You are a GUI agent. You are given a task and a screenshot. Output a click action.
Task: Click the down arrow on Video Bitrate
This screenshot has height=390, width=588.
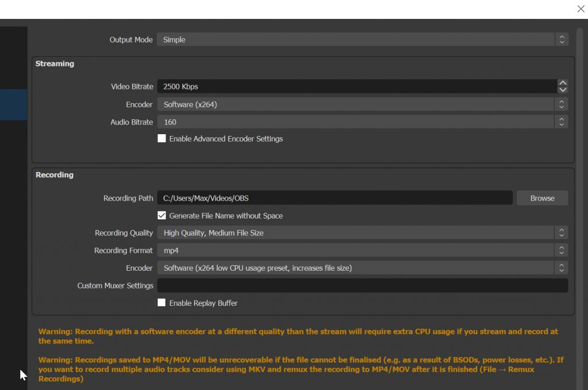pos(563,90)
